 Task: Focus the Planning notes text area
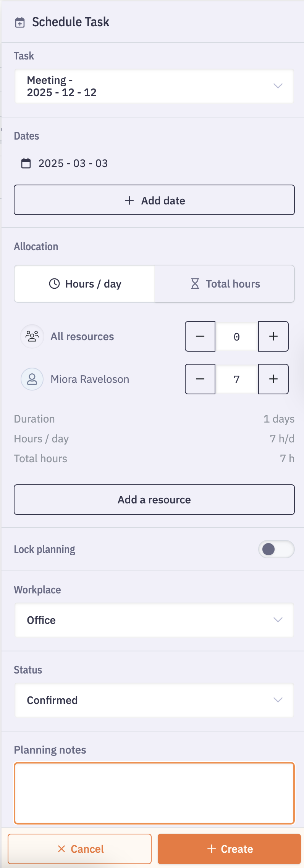coord(154,793)
